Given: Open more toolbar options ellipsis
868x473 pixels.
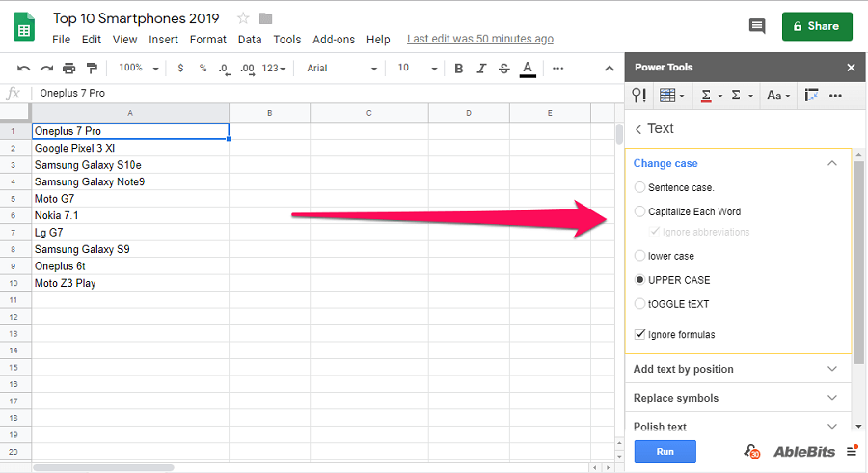Looking at the screenshot, I should coord(558,69).
